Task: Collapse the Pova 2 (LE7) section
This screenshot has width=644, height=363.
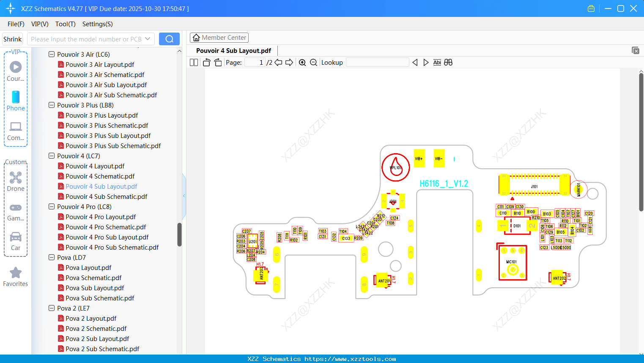Action: tap(51, 308)
